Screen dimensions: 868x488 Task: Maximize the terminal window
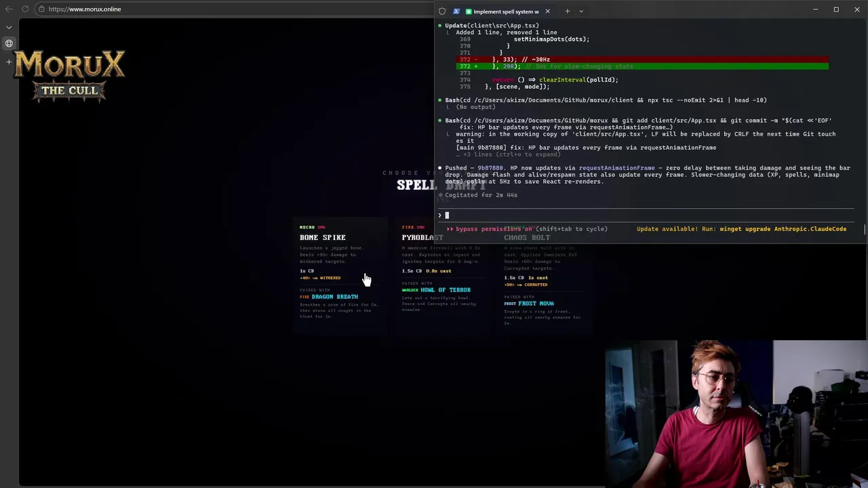[x=836, y=9]
